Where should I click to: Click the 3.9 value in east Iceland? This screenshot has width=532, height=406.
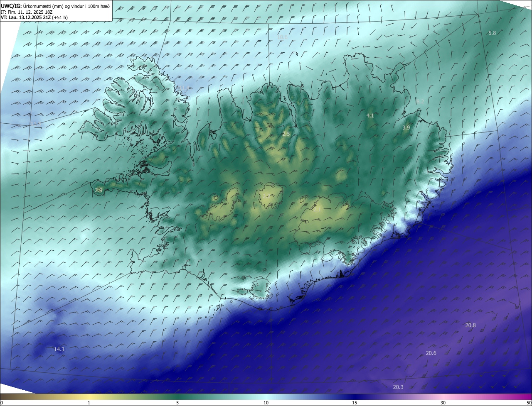pyautogui.click(x=406, y=128)
